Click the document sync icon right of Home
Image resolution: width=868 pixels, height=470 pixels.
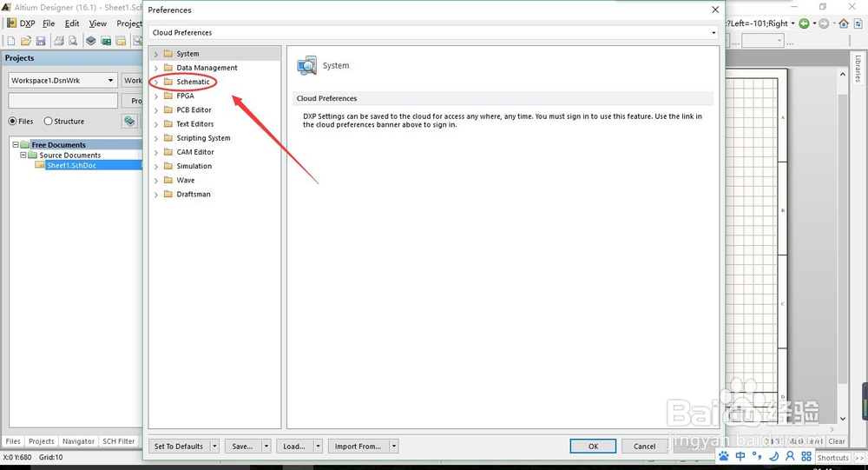[858, 23]
